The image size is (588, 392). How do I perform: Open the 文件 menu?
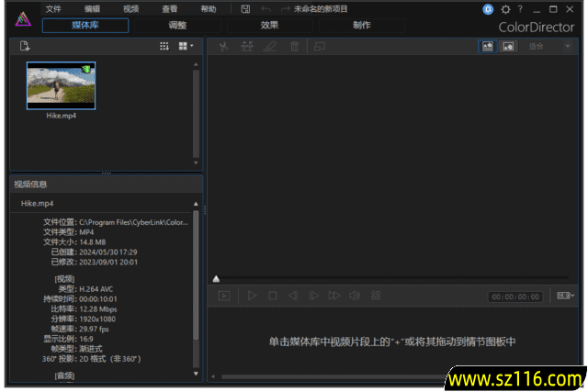[53, 8]
